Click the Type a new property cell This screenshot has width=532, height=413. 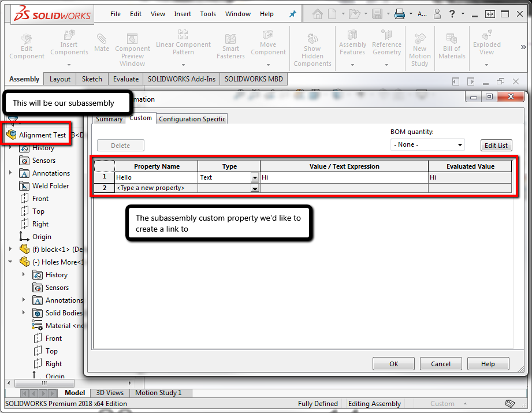click(156, 188)
